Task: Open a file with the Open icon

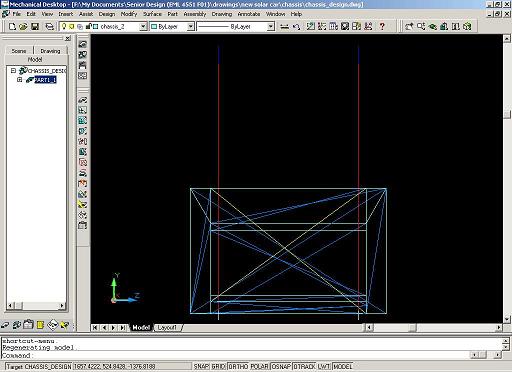Action: coord(23,26)
